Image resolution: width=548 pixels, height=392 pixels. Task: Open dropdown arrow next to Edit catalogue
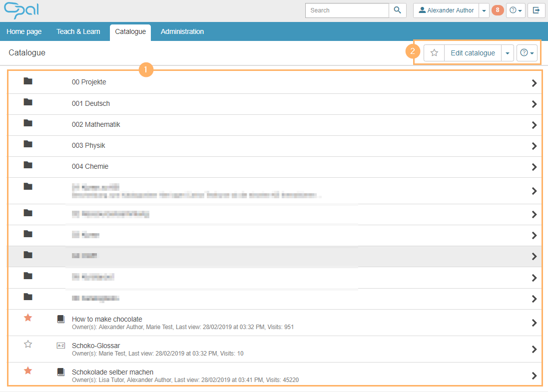[x=508, y=53]
